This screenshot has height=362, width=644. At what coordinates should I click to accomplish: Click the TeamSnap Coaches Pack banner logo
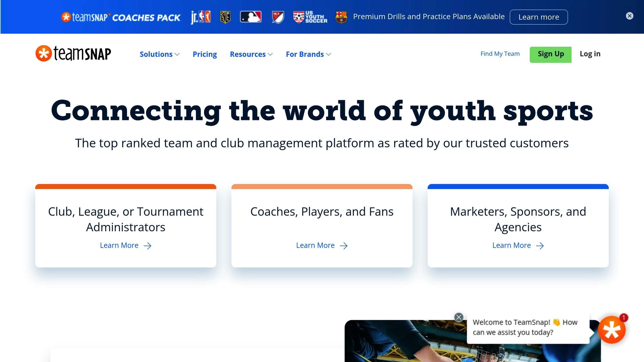[121, 17]
